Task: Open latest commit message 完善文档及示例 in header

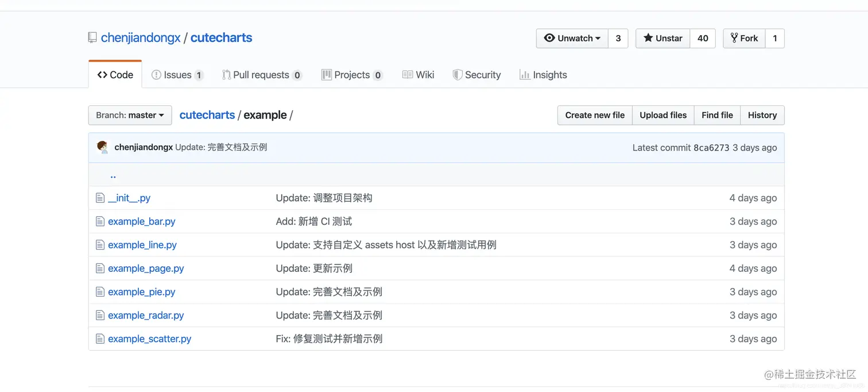Action: [221, 147]
